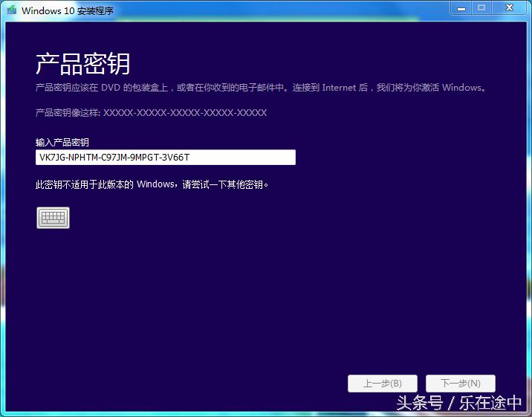Screen dimensions: 532x417
Task: Click the Windows 10 安装程序 window title
Action: coord(68,10)
